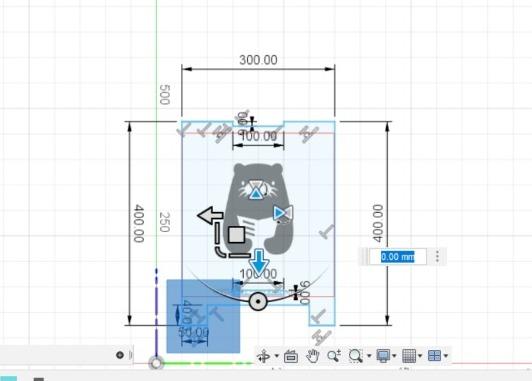Click the Zoom Window/Fit icon
532x381 pixels.
356,356
